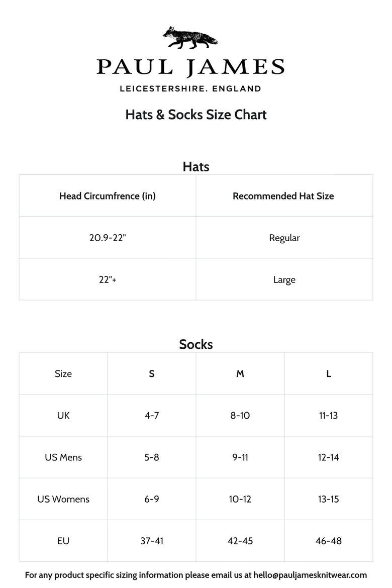This screenshot has height=588, width=392.
Task: Click the Regular hat size cell
Action: [284, 237]
